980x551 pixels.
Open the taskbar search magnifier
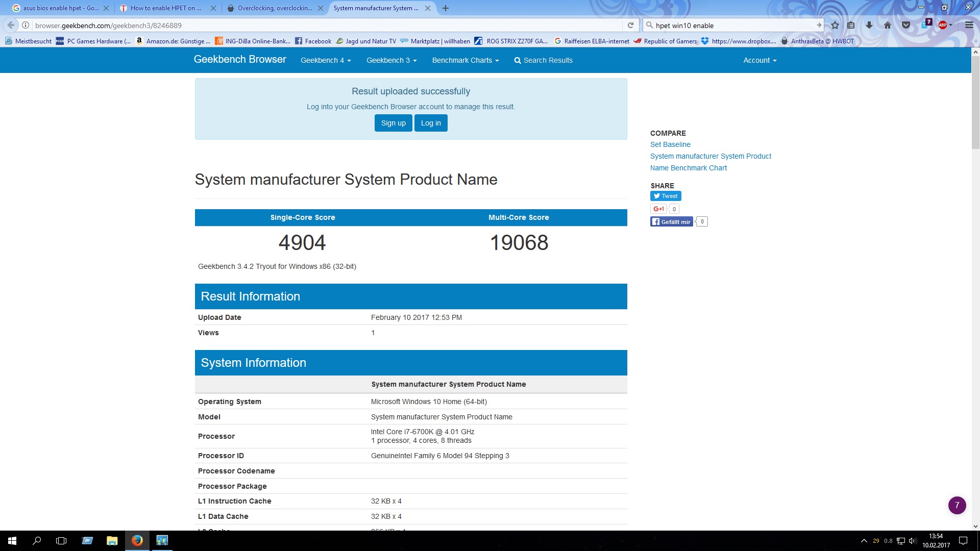point(37,541)
